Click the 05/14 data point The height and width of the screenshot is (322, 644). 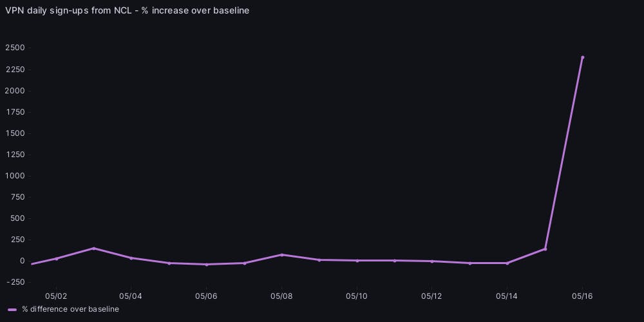coord(507,263)
